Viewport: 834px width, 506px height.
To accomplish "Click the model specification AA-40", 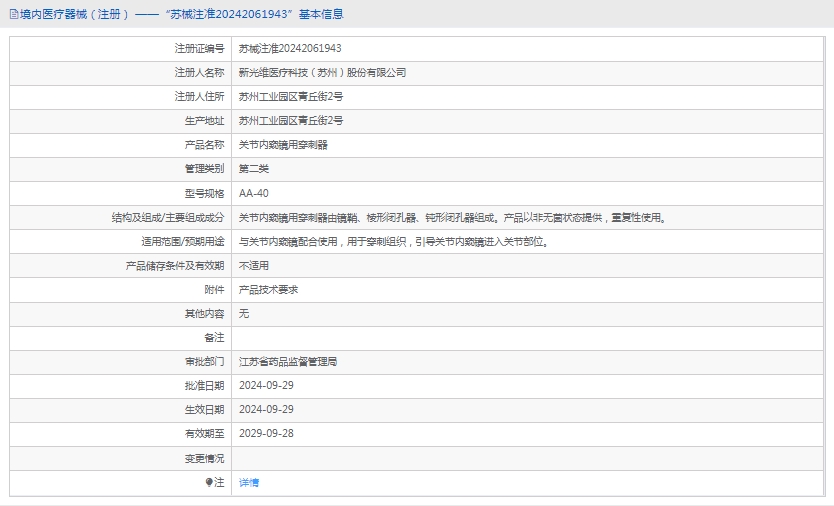I will [253, 193].
